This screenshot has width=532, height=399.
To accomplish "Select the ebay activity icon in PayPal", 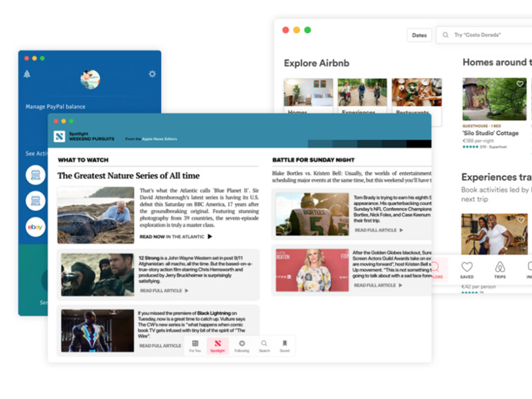I will click(35, 227).
